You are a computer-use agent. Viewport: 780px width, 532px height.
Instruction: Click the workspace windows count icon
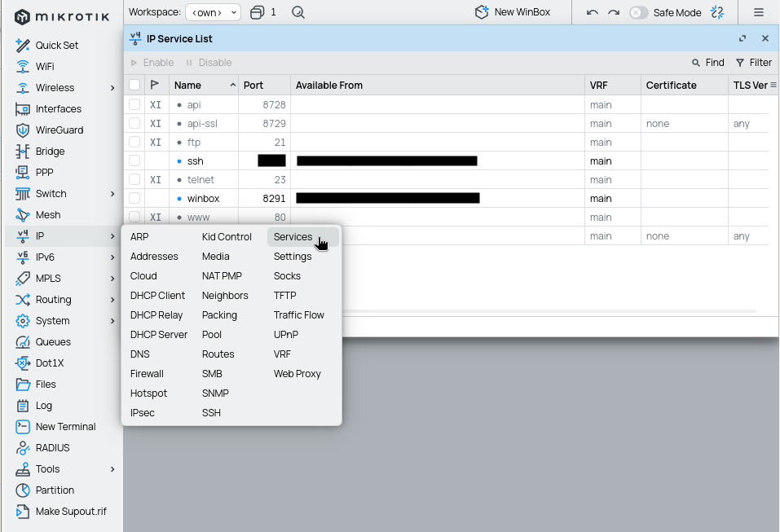258,12
